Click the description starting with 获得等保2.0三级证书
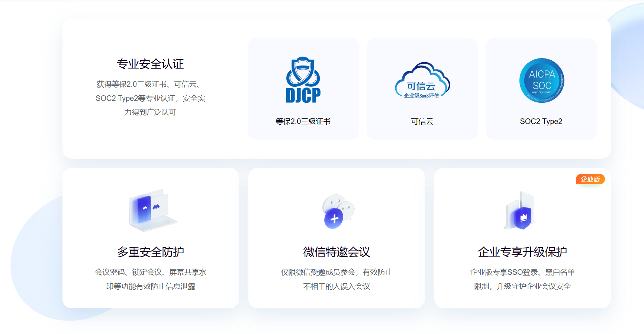Viewport: 644px width, 334px height. (x=151, y=98)
